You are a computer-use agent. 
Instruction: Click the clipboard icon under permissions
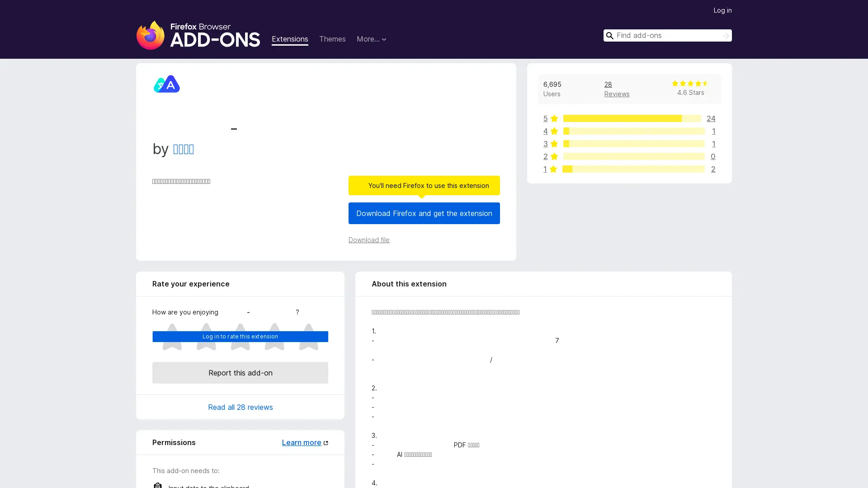pyautogui.click(x=157, y=485)
